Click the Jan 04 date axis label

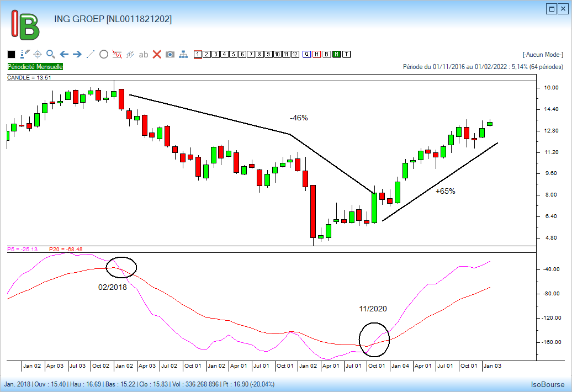[400, 365]
